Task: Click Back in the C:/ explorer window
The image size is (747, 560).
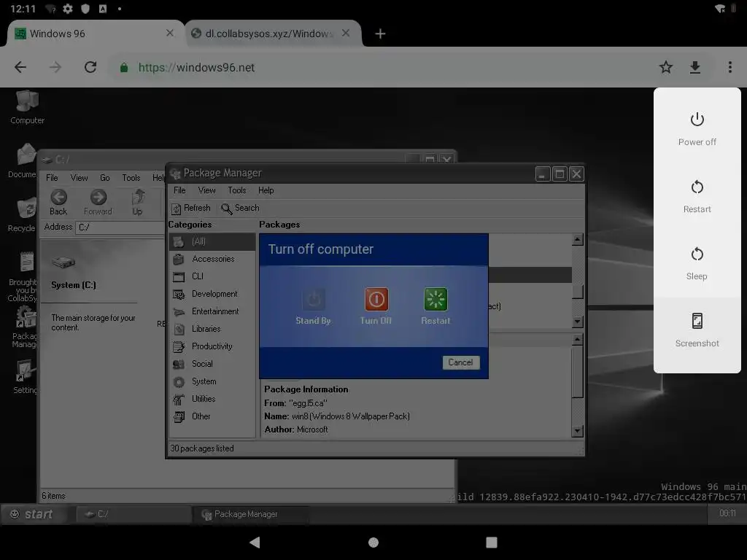Action: [x=58, y=203]
